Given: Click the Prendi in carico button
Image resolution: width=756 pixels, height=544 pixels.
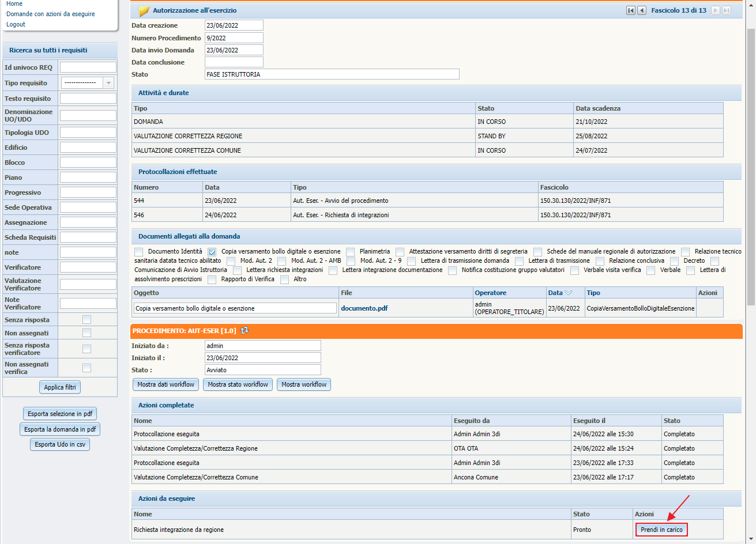Looking at the screenshot, I should pos(661,530).
